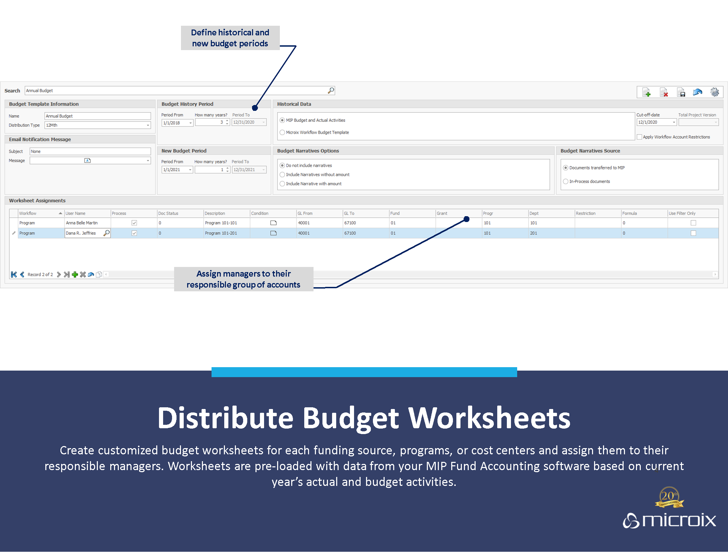The height and width of the screenshot is (560, 728).
Task: Click the new budget template document icon
Action: 646,92
